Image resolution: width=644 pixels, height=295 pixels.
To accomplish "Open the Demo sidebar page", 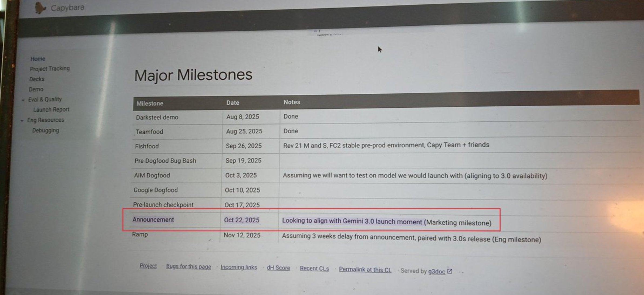I will pyautogui.click(x=36, y=89).
